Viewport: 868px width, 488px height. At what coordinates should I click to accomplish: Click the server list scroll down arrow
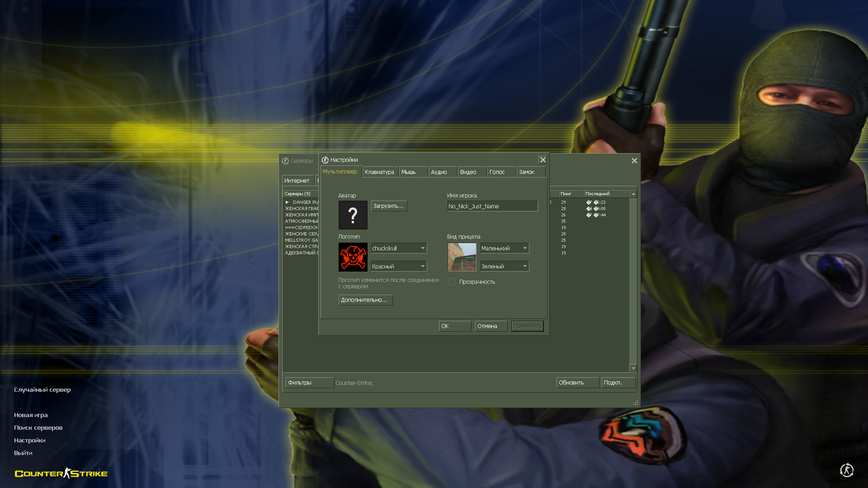(x=633, y=368)
